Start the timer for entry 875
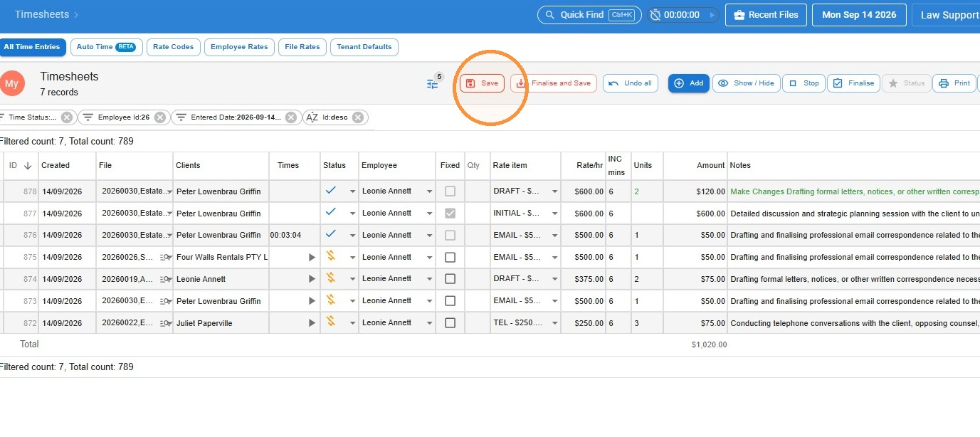Image resolution: width=980 pixels, height=437 pixels. click(312, 258)
